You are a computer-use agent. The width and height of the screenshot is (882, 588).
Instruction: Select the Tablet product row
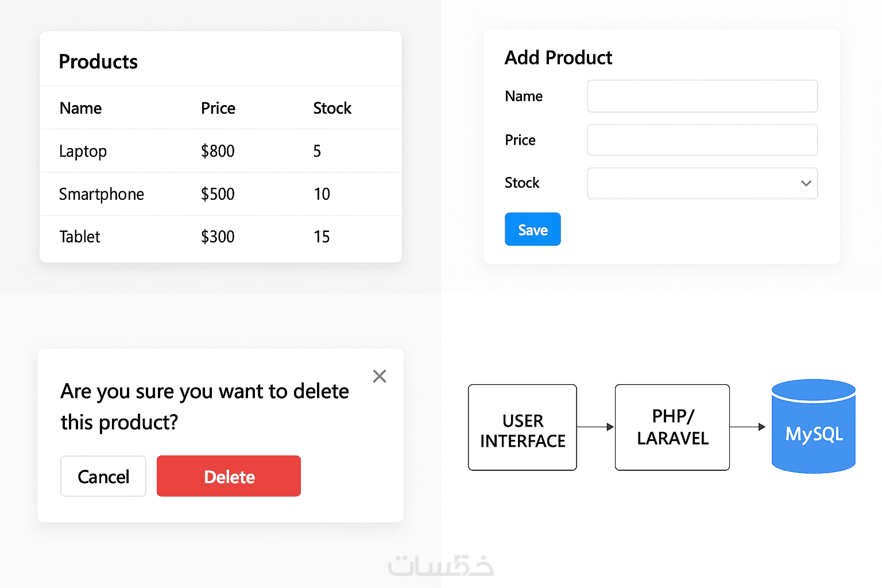click(80, 237)
